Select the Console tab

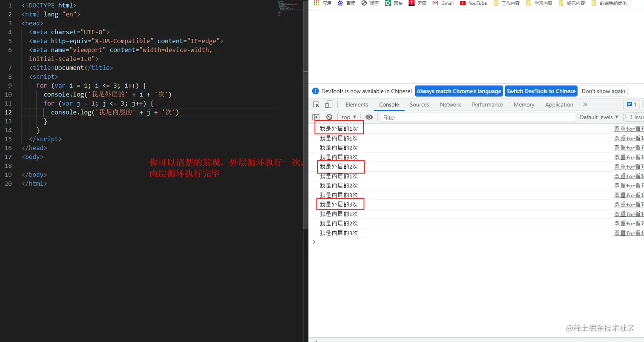[x=389, y=105]
